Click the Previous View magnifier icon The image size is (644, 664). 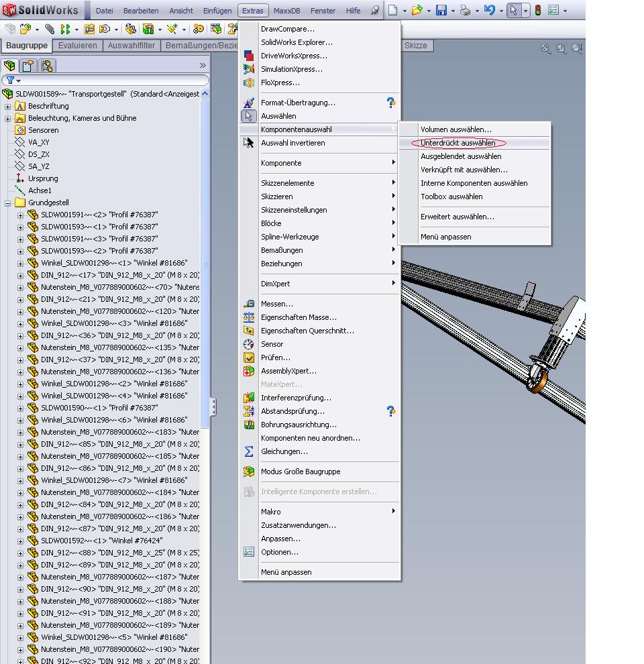(x=577, y=49)
